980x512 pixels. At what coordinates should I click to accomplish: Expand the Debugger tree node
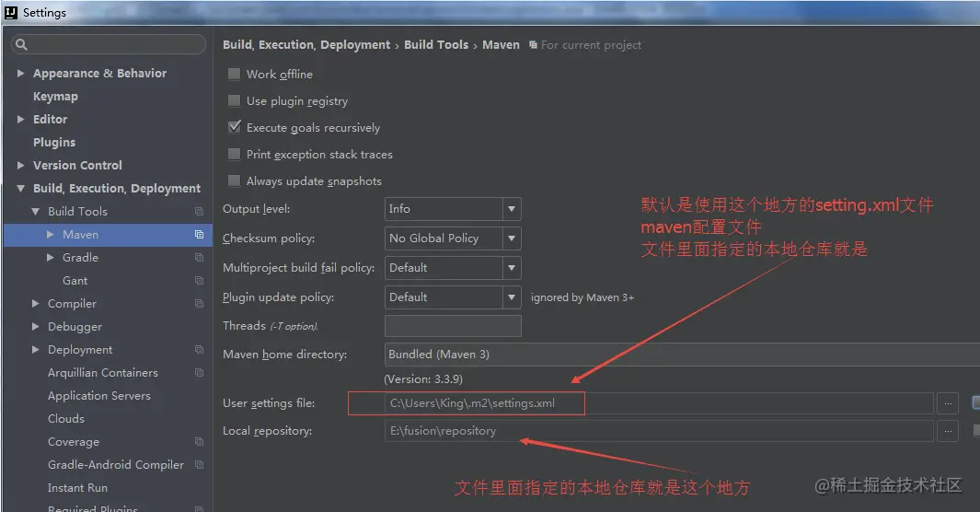(36, 326)
